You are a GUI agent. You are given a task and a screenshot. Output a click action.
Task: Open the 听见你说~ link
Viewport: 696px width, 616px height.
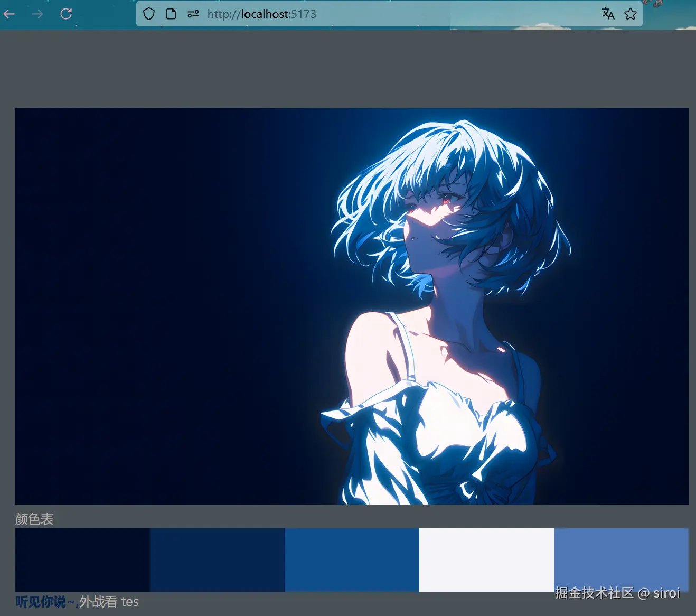tap(45, 601)
